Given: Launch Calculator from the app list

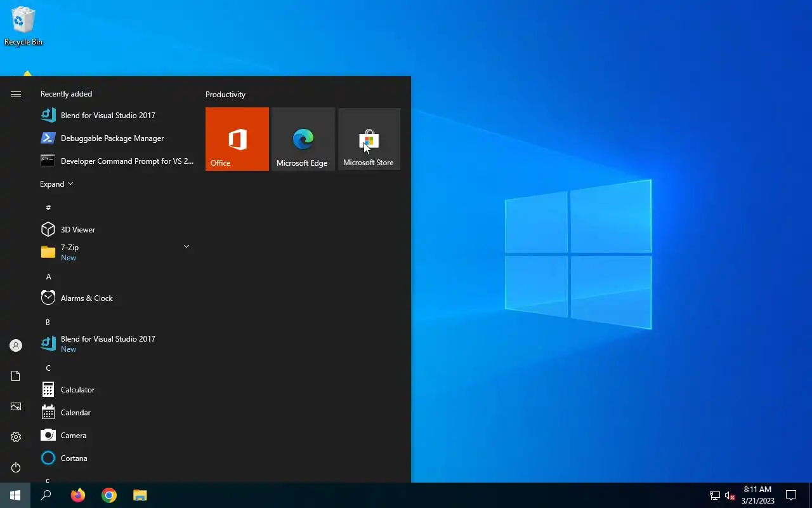Looking at the screenshot, I should pyautogui.click(x=117, y=389).
